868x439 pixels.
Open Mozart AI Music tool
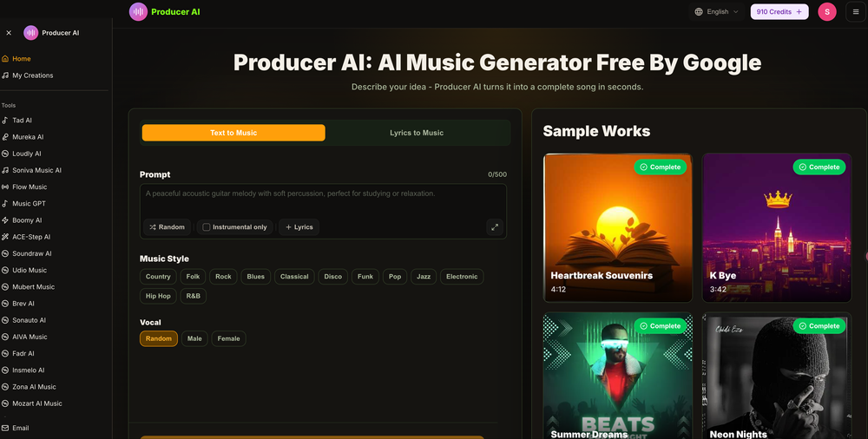pos(37,403)
